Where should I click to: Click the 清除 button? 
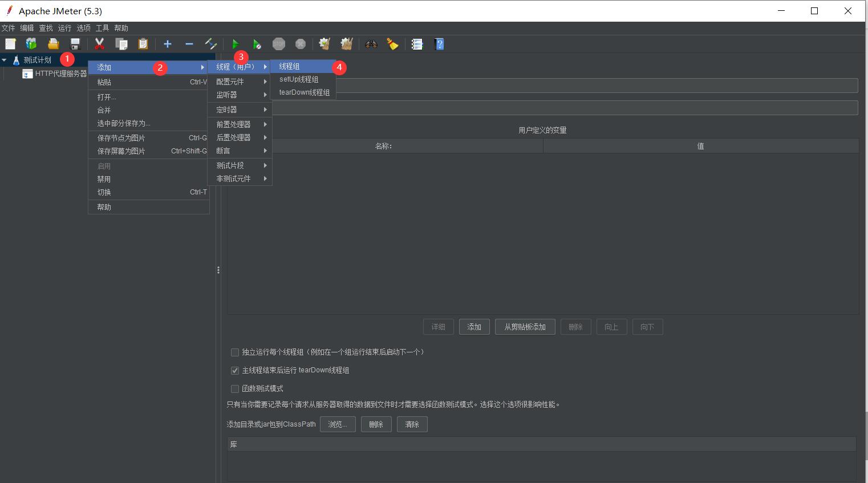coord(412,424)
